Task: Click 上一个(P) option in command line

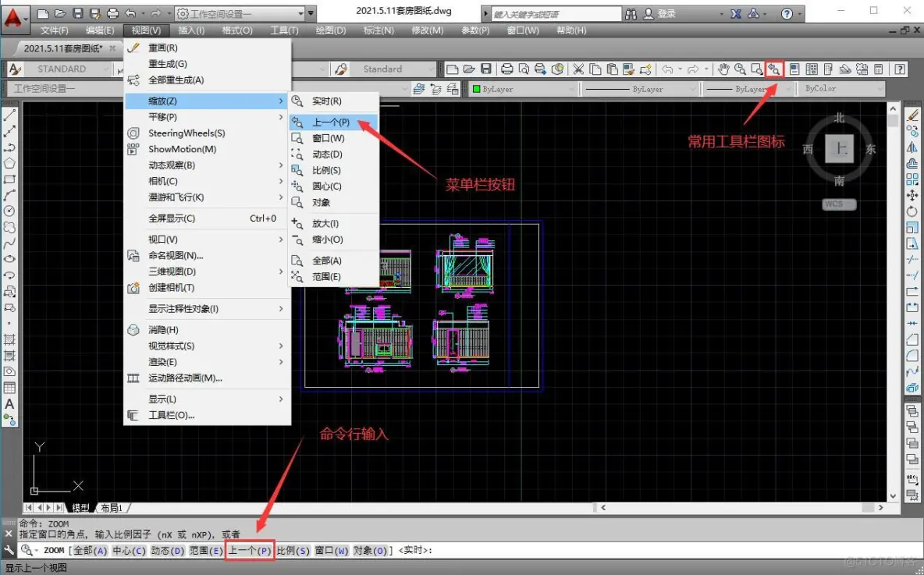Action: point(250,550)
